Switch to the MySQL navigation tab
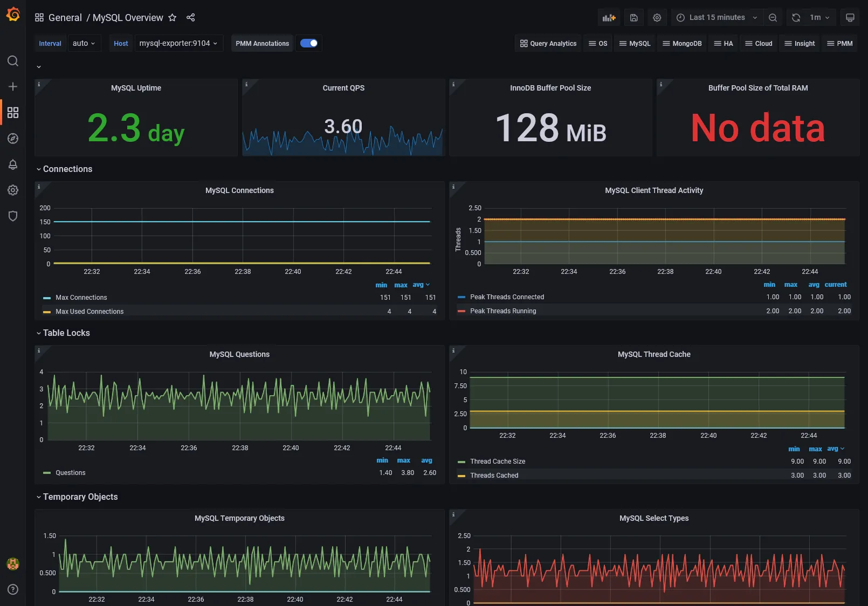Screen dimensions: 868x606 (x=635, y=43)
